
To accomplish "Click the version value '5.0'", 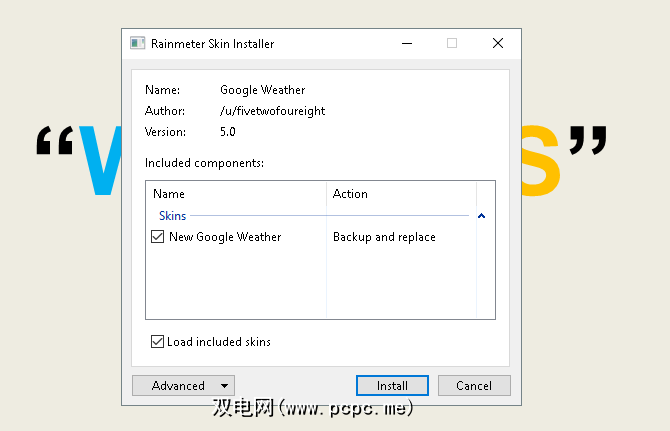I will click(228, 132).
